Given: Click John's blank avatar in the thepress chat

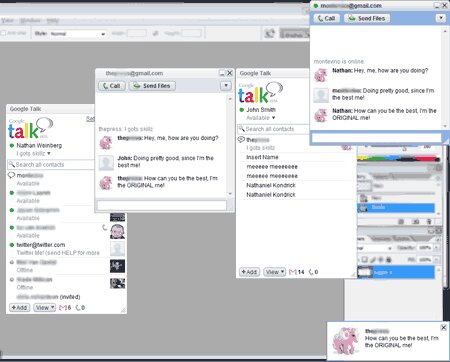Looking at the screenshot, I should [106, 163].
